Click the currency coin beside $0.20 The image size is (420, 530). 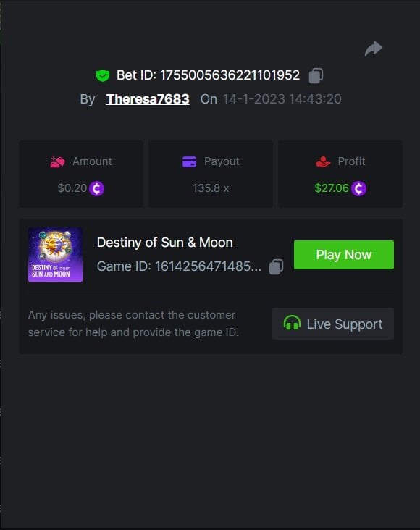click(x=97, y=188)
